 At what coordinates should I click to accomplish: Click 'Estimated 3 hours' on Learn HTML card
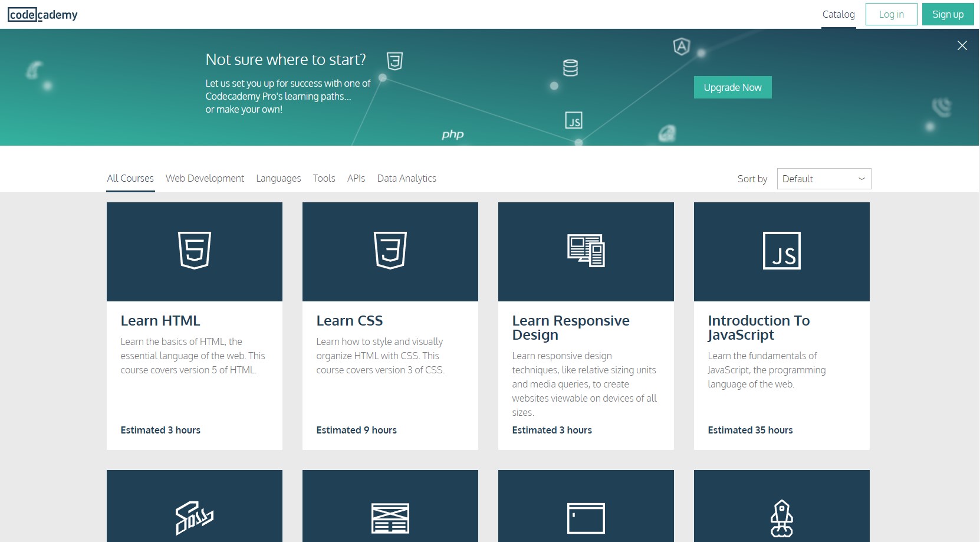tap(160, 430)
